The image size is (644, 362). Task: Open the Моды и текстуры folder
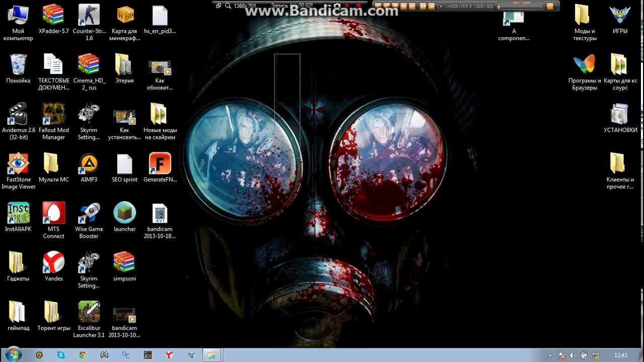pos(585,22)
